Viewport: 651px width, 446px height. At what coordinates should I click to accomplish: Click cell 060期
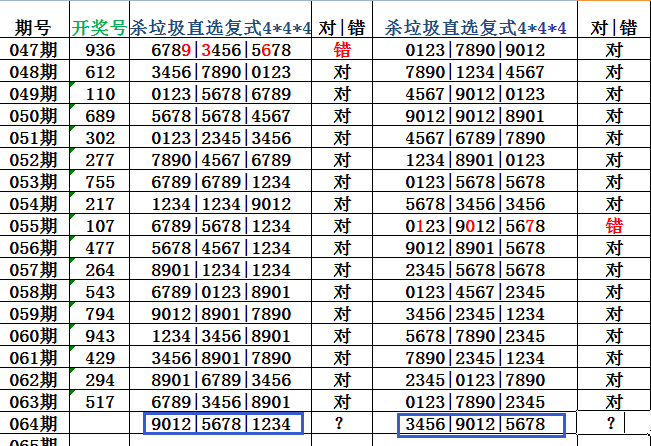33,336
